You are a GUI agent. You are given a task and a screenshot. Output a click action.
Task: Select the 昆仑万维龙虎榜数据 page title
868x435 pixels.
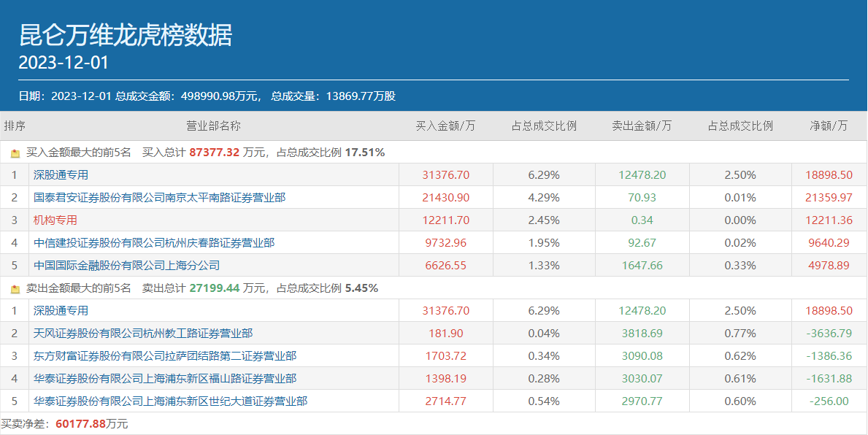click(x=126, y=36)
